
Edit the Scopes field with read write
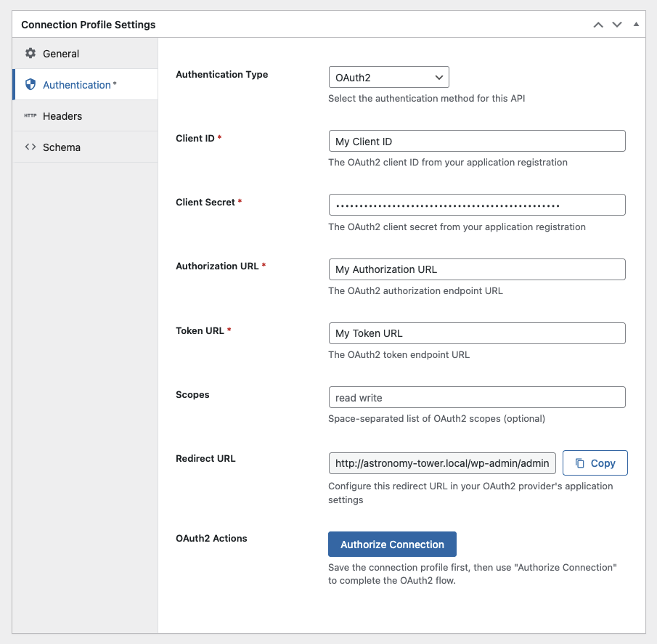(x=477, y=397)
